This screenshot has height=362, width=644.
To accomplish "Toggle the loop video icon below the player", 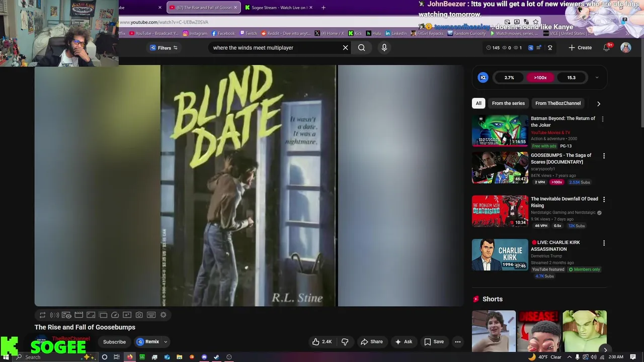I will (42, 315).
